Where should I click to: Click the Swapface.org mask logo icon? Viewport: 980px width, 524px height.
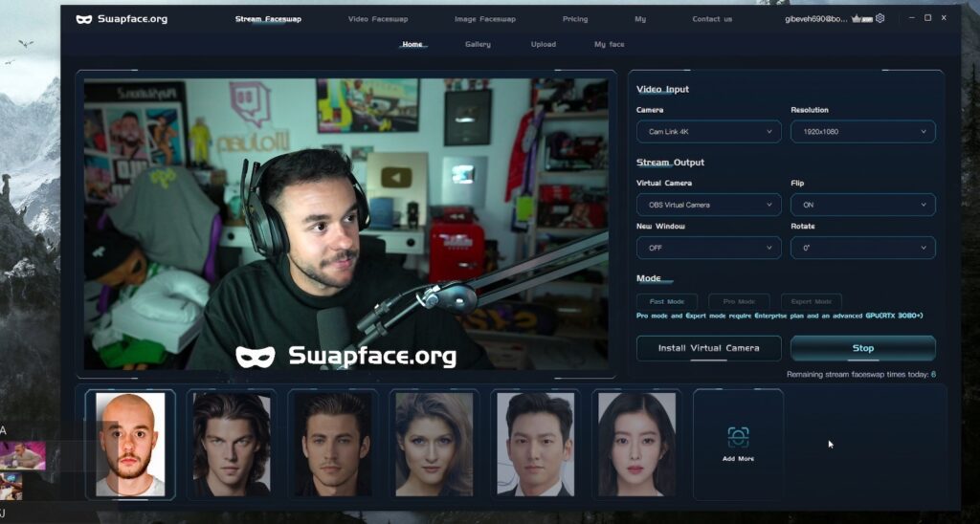[84, 19]
